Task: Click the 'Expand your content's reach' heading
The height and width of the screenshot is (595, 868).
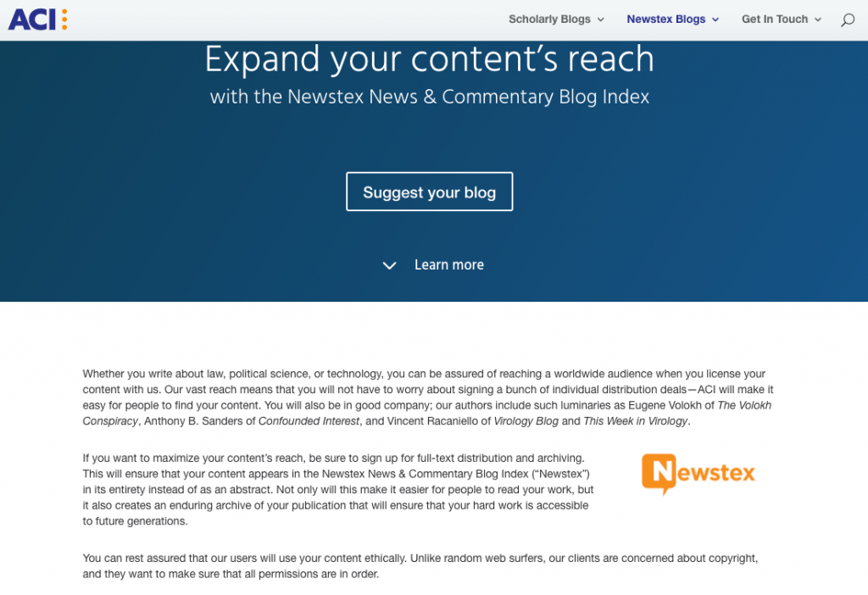Action: (x=430, y=59)
